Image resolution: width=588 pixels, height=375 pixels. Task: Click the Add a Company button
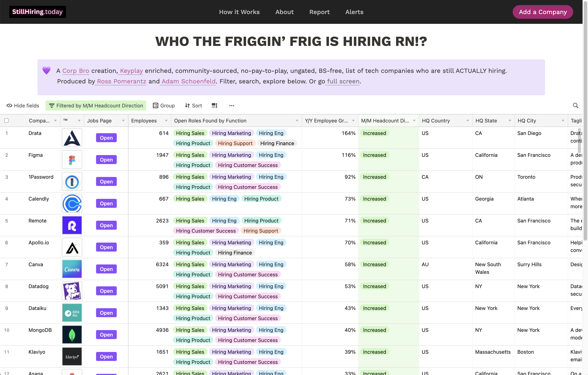543,12
